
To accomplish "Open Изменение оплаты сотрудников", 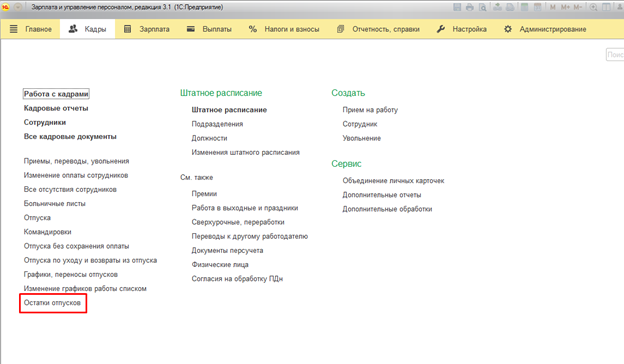I will point(76,175).
